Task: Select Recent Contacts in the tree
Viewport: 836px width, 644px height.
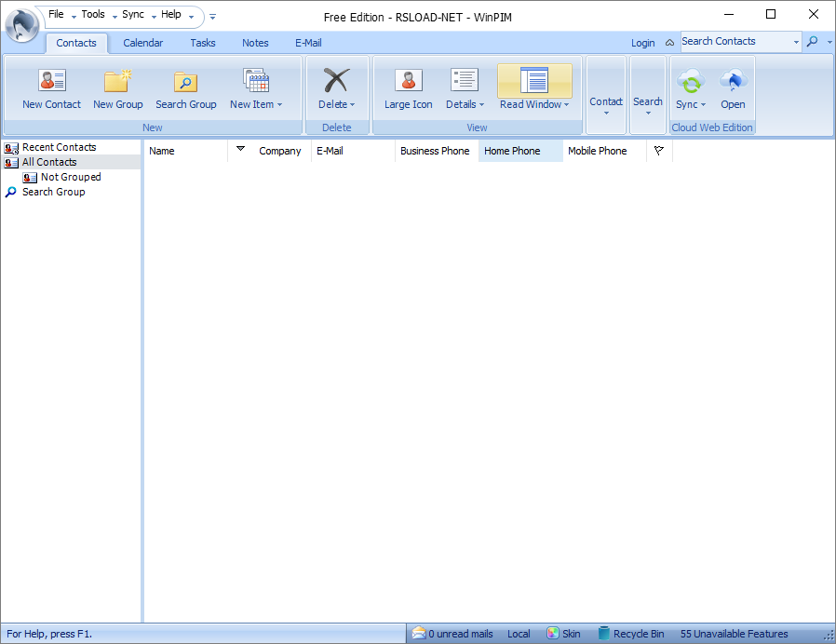Action: pyautogui.click(x=60, y=147)
